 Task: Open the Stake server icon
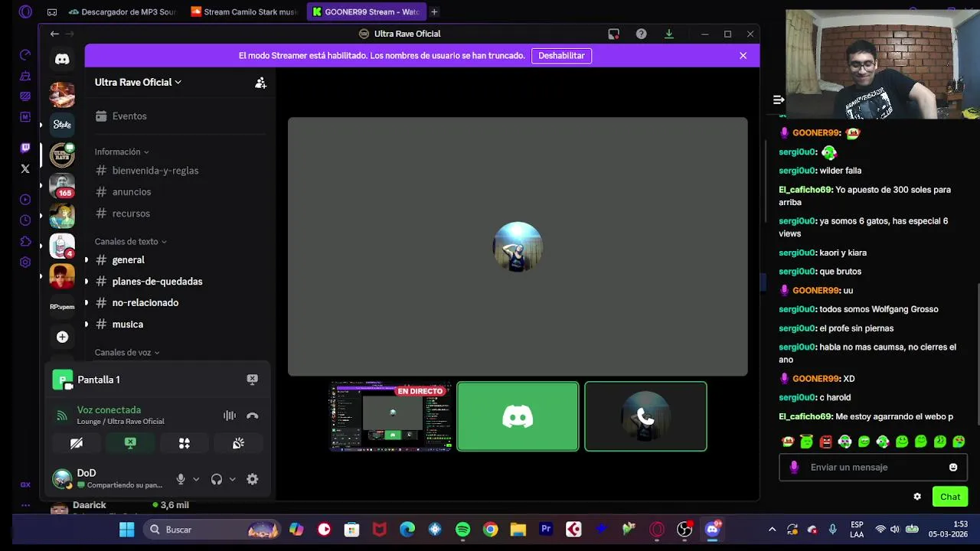pos(62,124)
